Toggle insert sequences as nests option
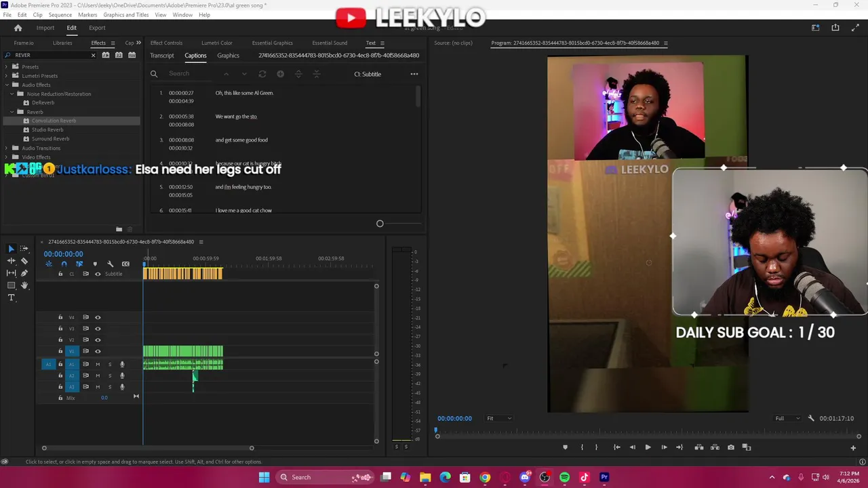868x488 pixels. tap(49, 264)
